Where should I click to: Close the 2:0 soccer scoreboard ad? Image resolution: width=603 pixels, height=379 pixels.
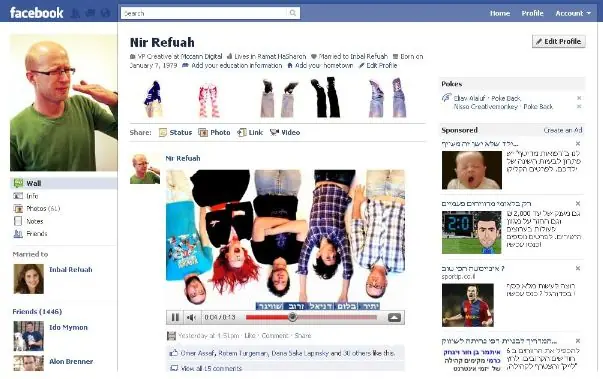pos(578,203)
